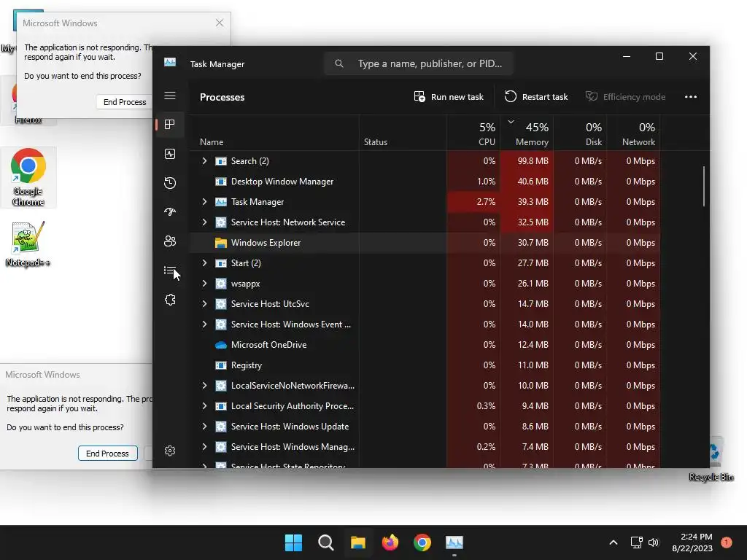Open the Users page sidebar icon

tap(170, 241)
